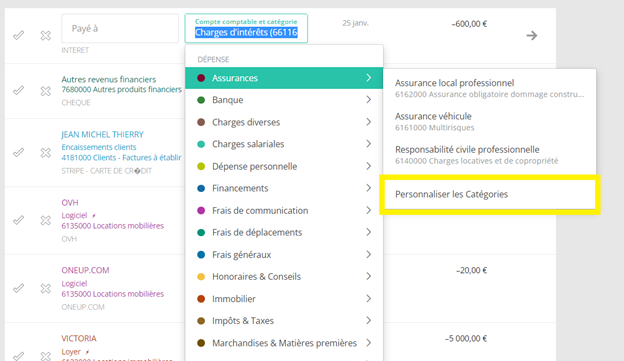
Task: Select the Frais généraux category
Action: [x=284, y=255]
